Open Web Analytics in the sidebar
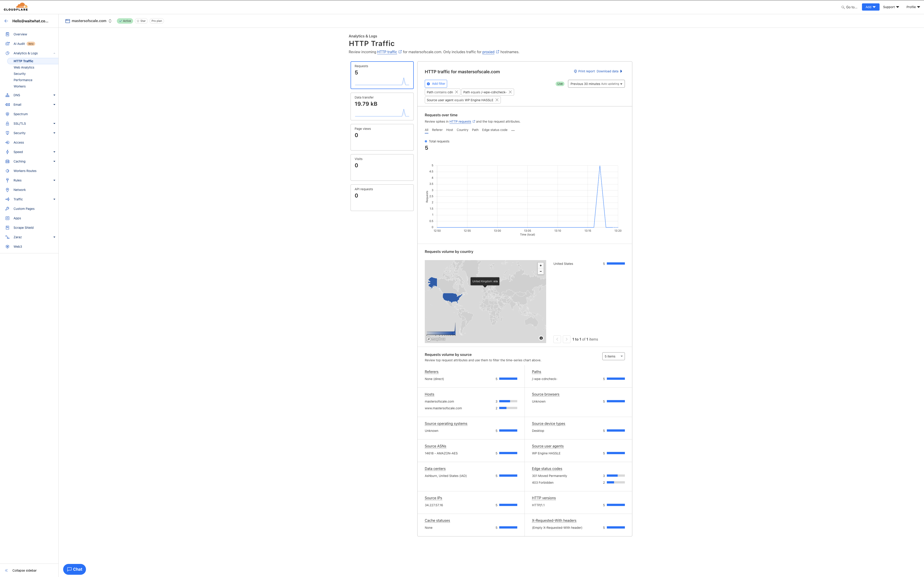The image size is (924, 577). (x=24, y=68)
